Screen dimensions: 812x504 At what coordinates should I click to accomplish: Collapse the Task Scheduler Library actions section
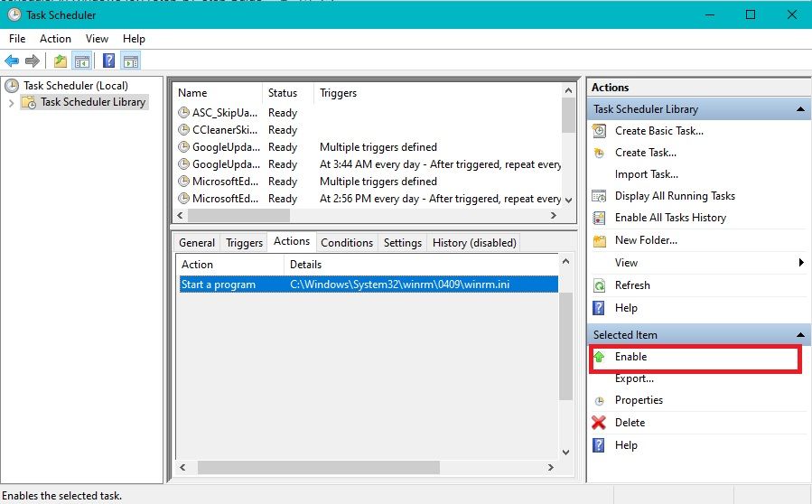pos(799,109)
